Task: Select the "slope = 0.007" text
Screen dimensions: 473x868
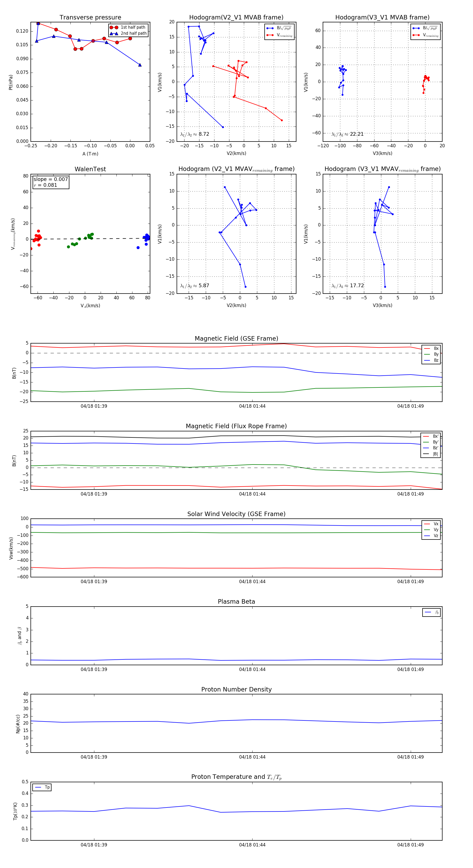Action: (x=50, y=179)
